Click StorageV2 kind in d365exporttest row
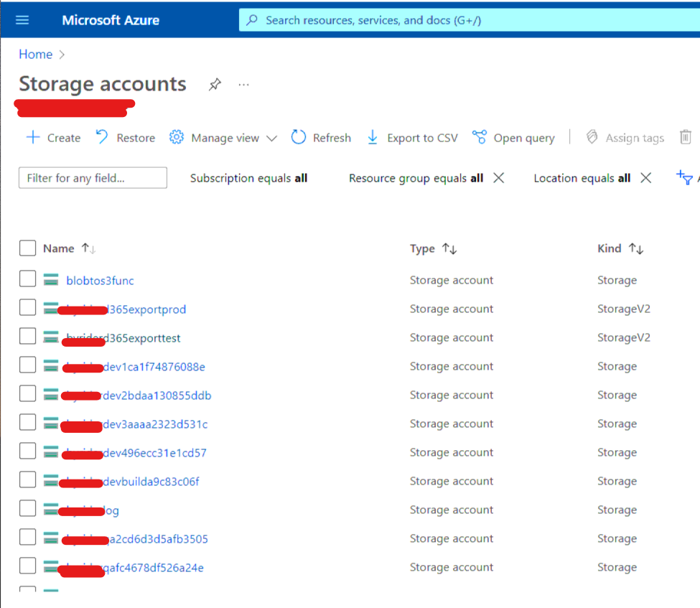Viewport: 700px width, 608px height. pyautogui.click(x=624, y=337)
